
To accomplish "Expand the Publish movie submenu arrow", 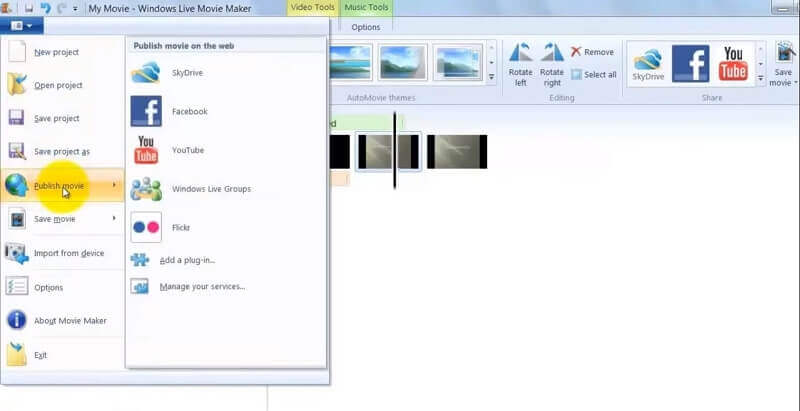I will 114,185.
